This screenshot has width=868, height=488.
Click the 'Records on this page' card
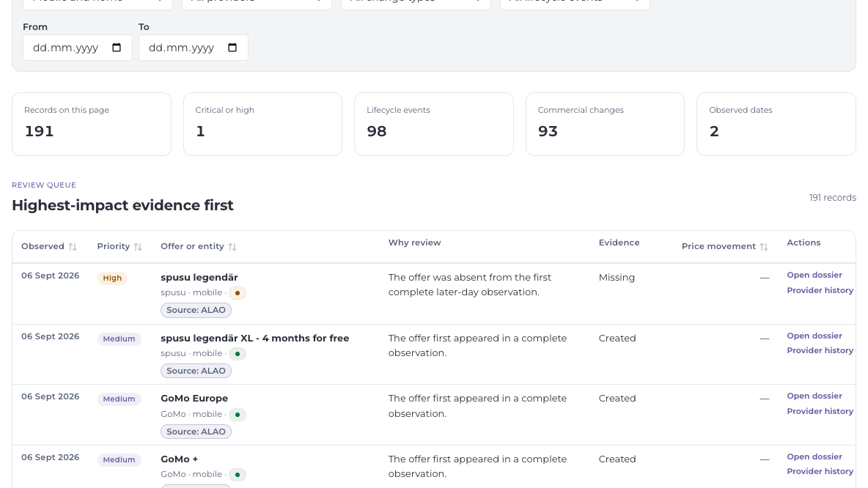92,124
